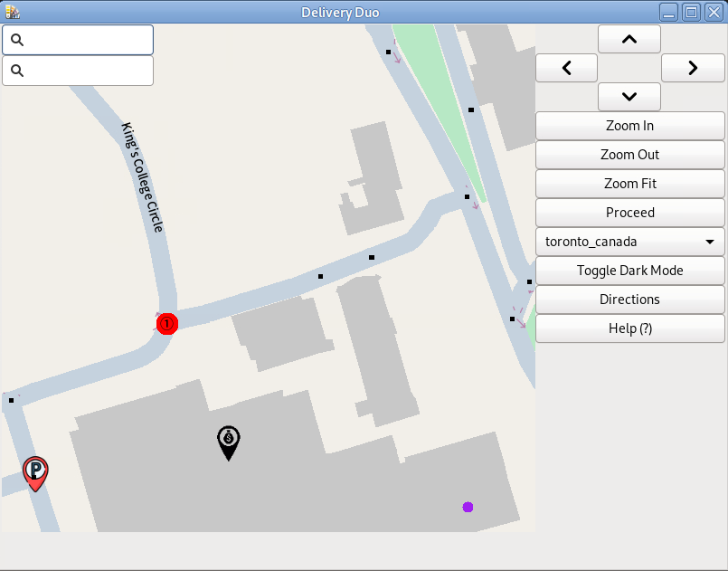Click the search icon in first search box
Image resolution: width=728 pixels, height=571 pixels.
(x=16, y=41)
